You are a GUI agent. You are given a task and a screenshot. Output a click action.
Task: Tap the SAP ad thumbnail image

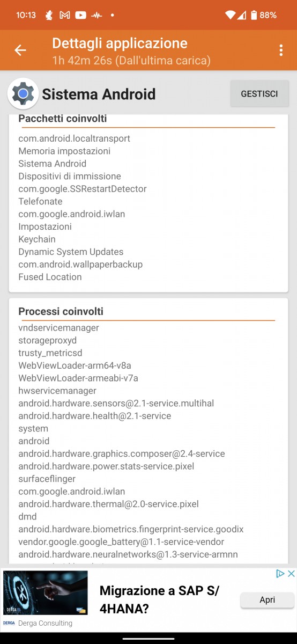click(46, 592)
